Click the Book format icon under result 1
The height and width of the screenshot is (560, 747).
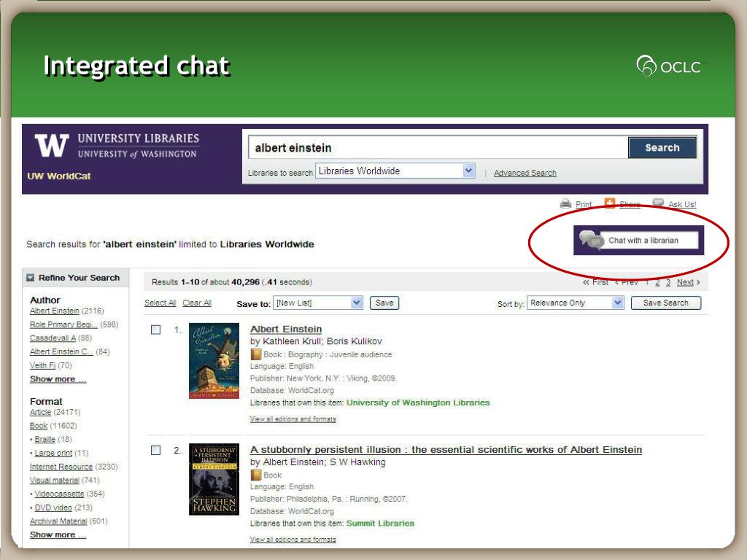tap(256, 354)
